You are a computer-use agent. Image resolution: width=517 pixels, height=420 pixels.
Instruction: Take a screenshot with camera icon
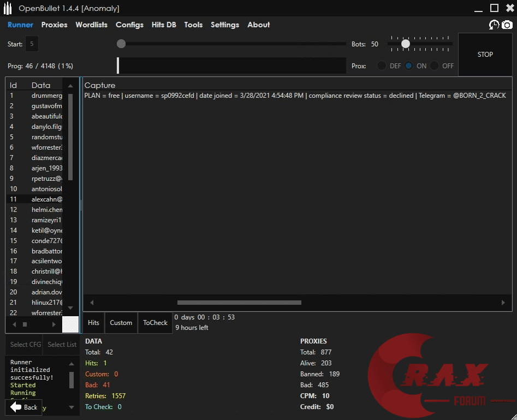(507, 25)
